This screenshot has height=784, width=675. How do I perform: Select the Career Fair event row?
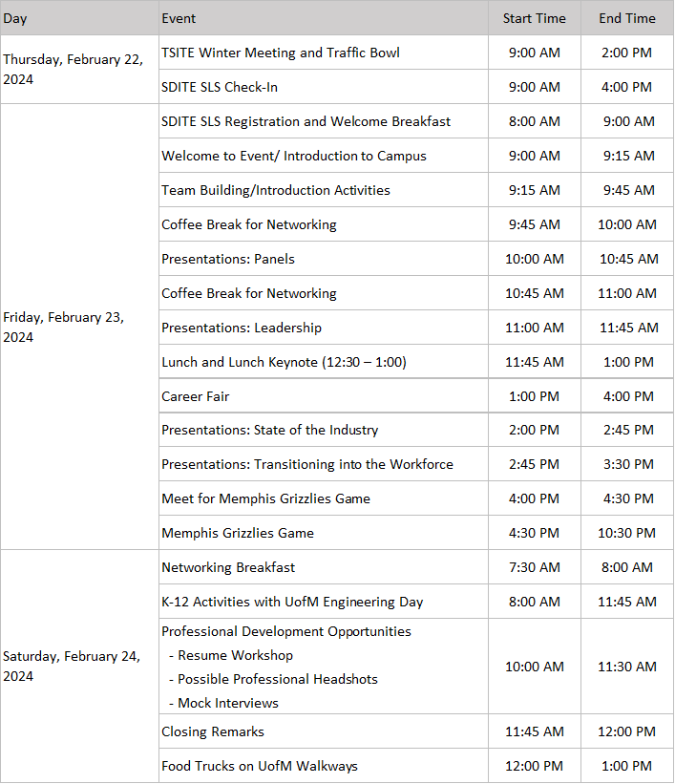pos(196,396)
